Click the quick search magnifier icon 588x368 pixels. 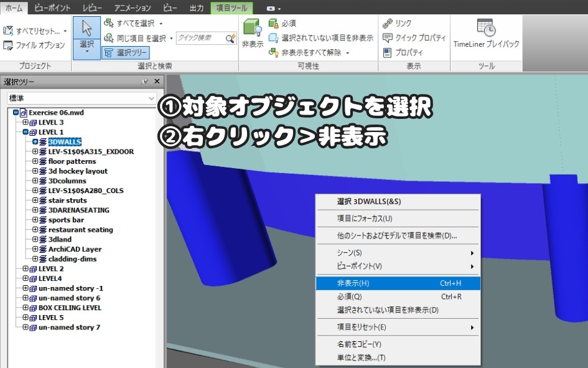click(x=230, y=39)
